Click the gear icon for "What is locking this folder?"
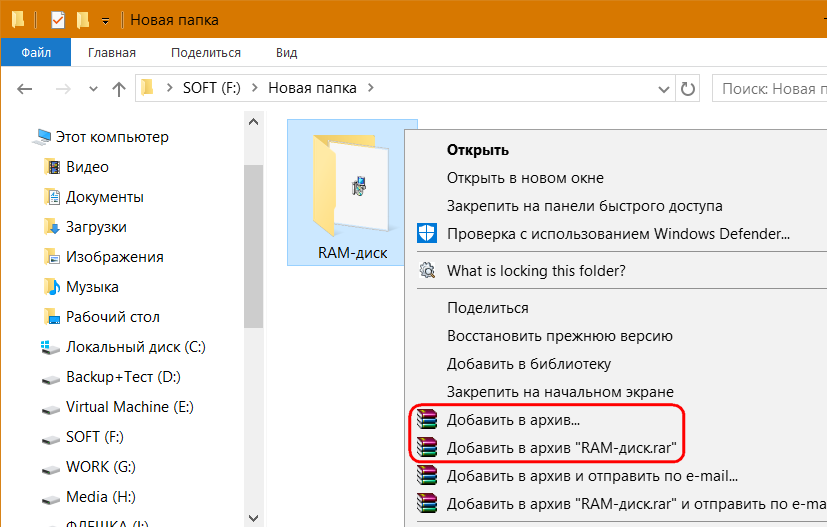 click(x=428, y=270)
